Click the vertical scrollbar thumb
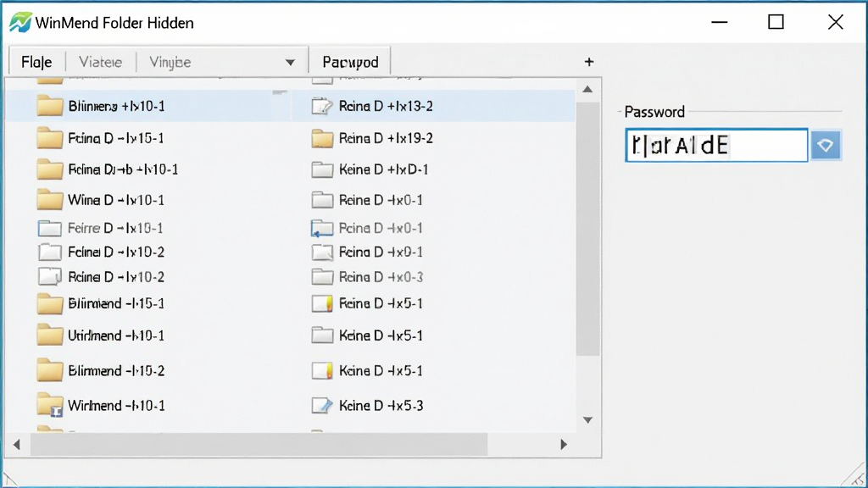The image size is (868, 488). (588, 228)
